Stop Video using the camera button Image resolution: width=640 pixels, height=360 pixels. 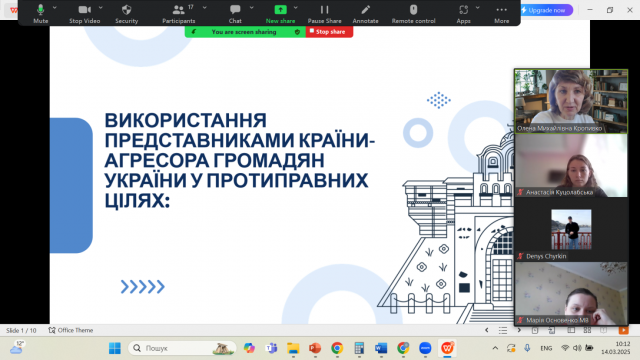pos(84,13)
